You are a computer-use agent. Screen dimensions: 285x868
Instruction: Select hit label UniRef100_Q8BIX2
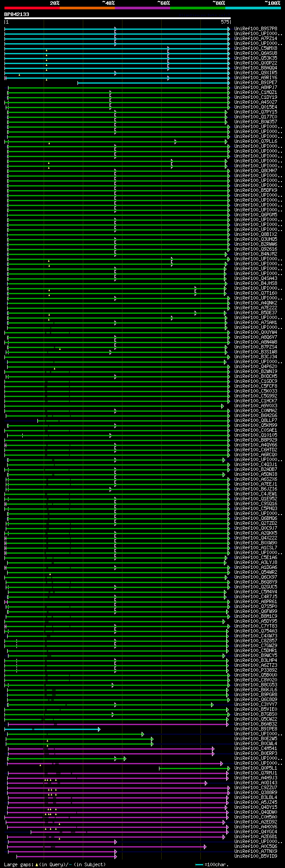(x=256, y=235)
